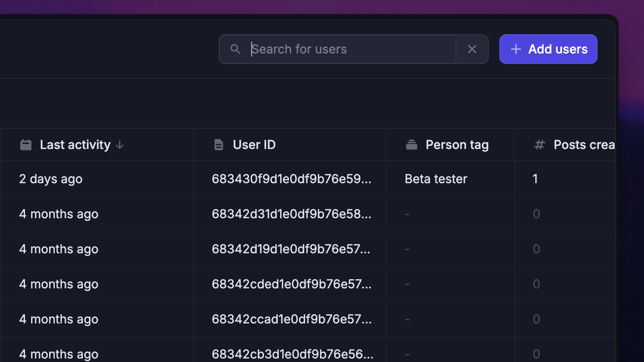Click the document icon beside User ID
This screenshot has height=362, width=644.
[218, 145]
